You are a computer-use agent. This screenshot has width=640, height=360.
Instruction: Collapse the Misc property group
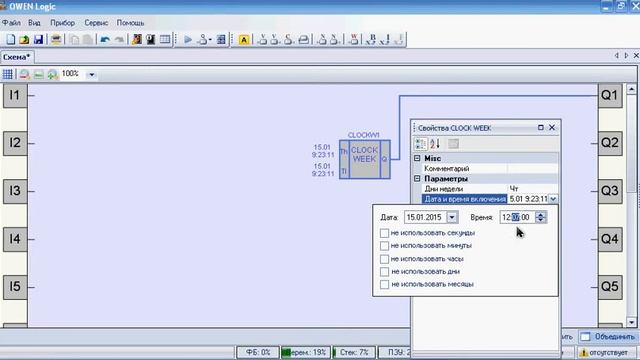417,158
